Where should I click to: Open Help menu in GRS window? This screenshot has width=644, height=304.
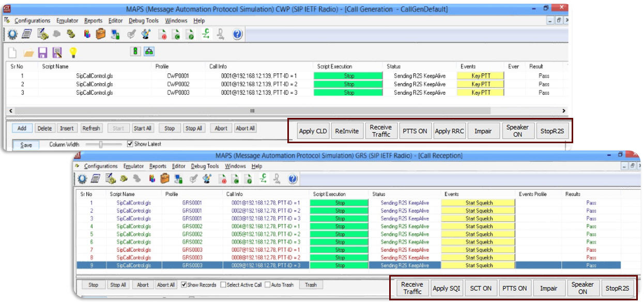257,166
